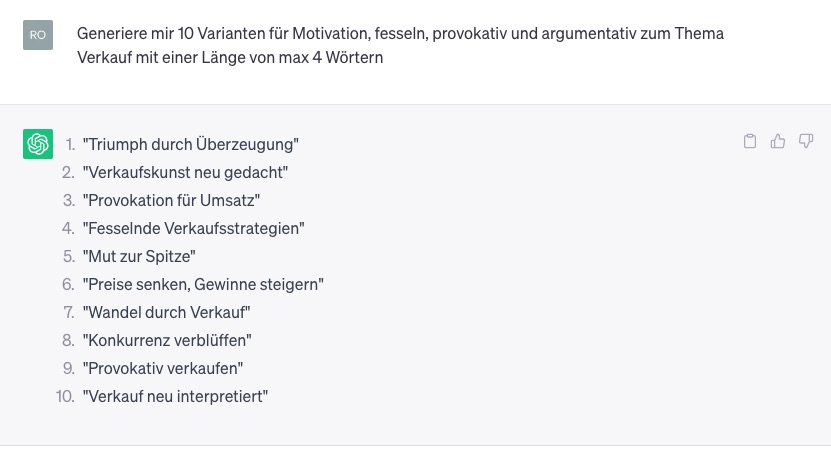Click the green ChatGPT logo avatar

click(38, 144)
